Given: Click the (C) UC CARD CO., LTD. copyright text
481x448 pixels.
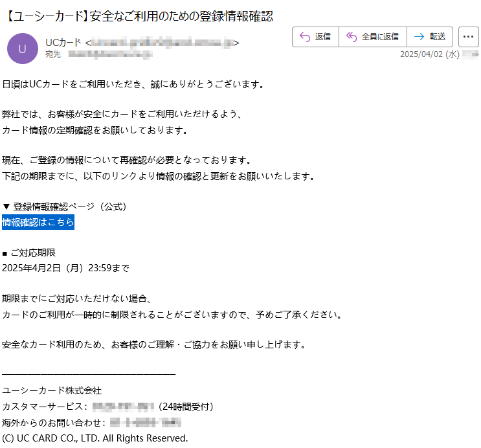Looking at the screenshot, I should coord(95,438).
